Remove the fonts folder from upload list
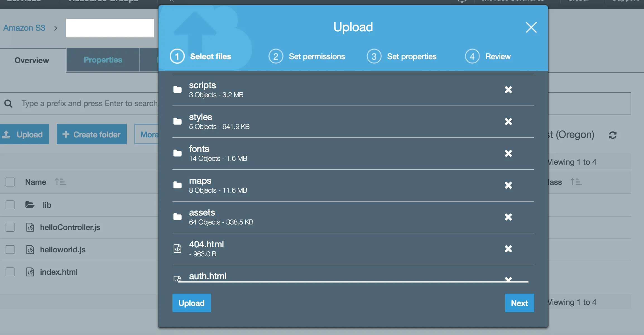 [508, 153]
